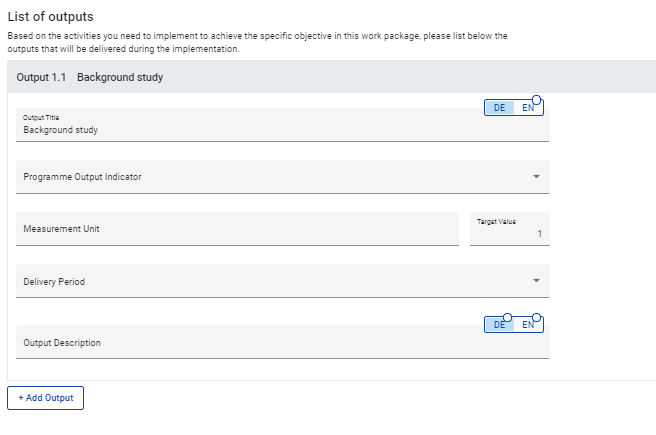This screenshot has height=435, width=656.
Task: Select the Target Value number field
Action: (509, 233)
